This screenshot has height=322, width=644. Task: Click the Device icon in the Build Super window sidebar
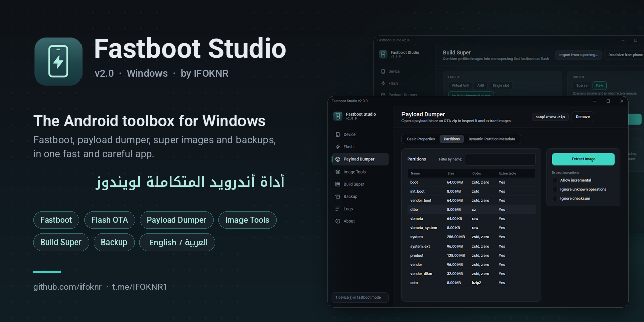[383, 71]
